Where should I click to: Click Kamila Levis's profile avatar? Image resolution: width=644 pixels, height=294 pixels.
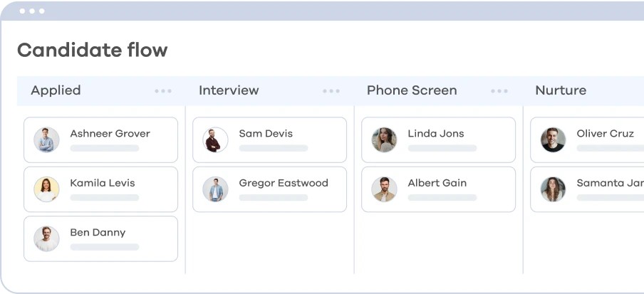tap(46, 189)
